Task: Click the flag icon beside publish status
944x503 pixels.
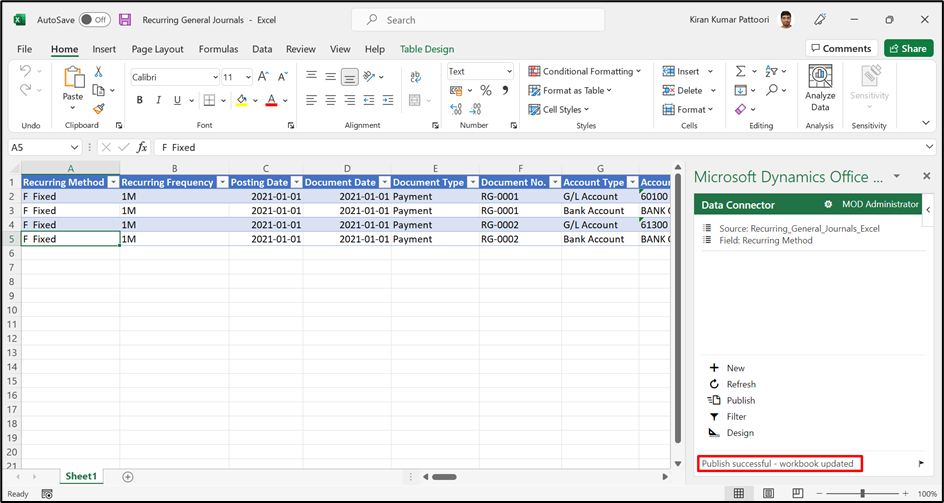Action: click(x=921, y=464)
